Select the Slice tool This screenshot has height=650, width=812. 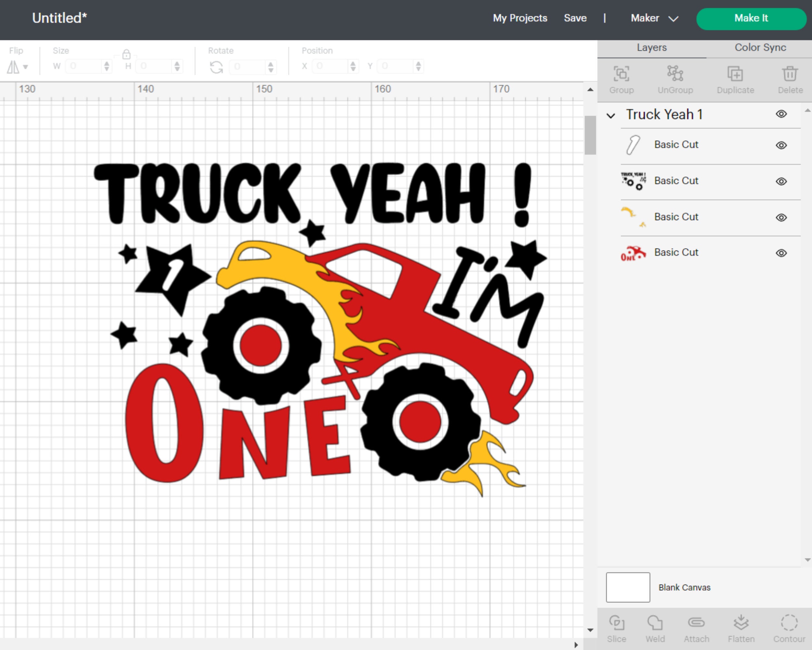tap(616, 627)
